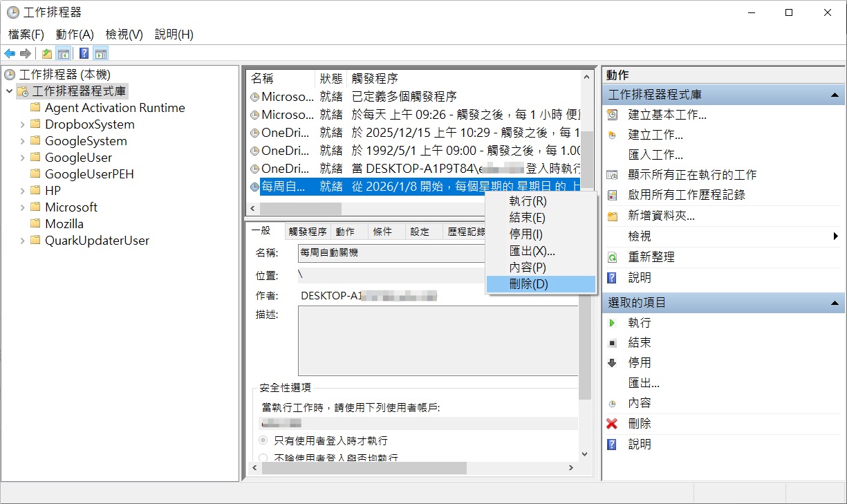Choose 執行(R) in the context menu
Image resolution: width=847 pixels, height=504 pixels.
(541, 201)
